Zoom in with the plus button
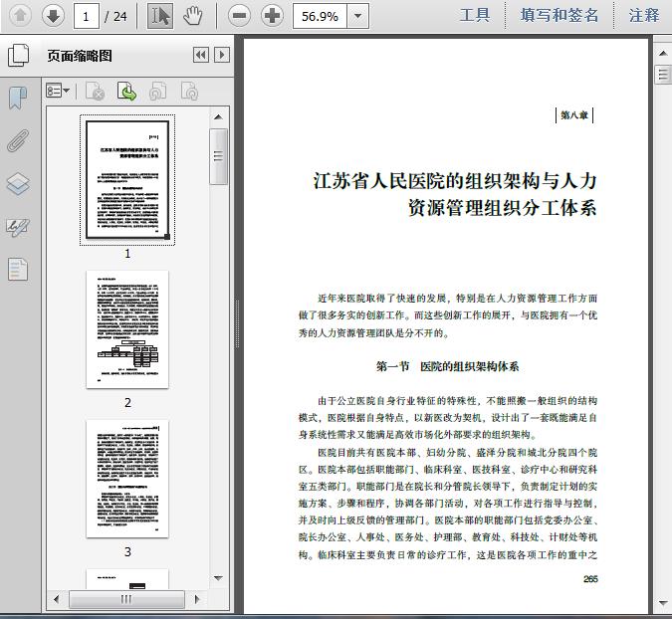672x619 pixels. click(272, 16)
